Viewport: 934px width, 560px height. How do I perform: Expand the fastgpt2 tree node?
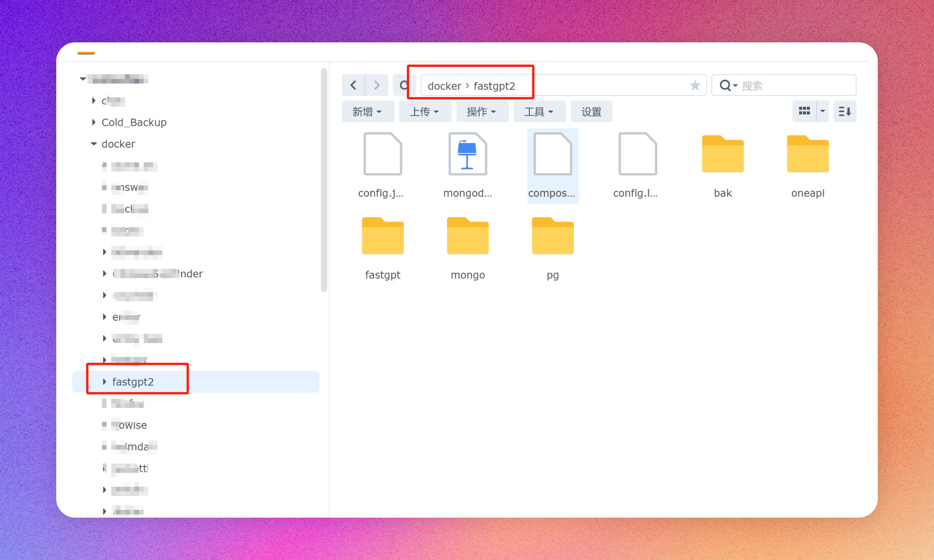pos(104,382)
